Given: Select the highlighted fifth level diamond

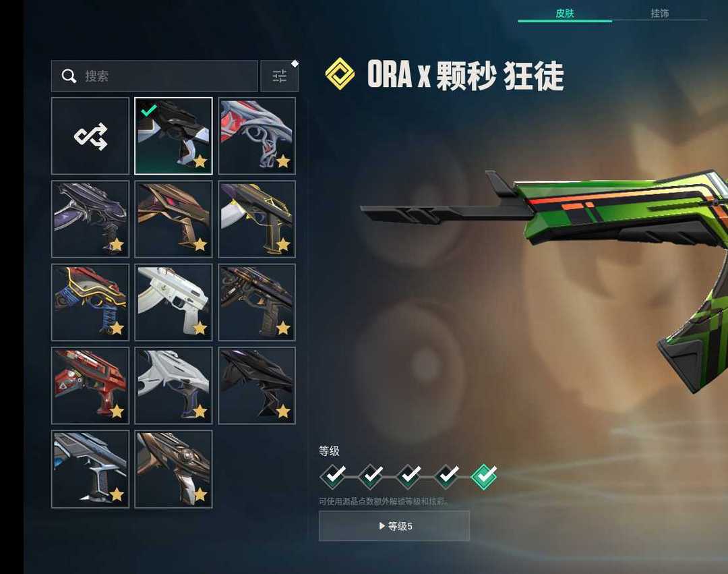Looking at the screenshot, I should coord(484,476).
